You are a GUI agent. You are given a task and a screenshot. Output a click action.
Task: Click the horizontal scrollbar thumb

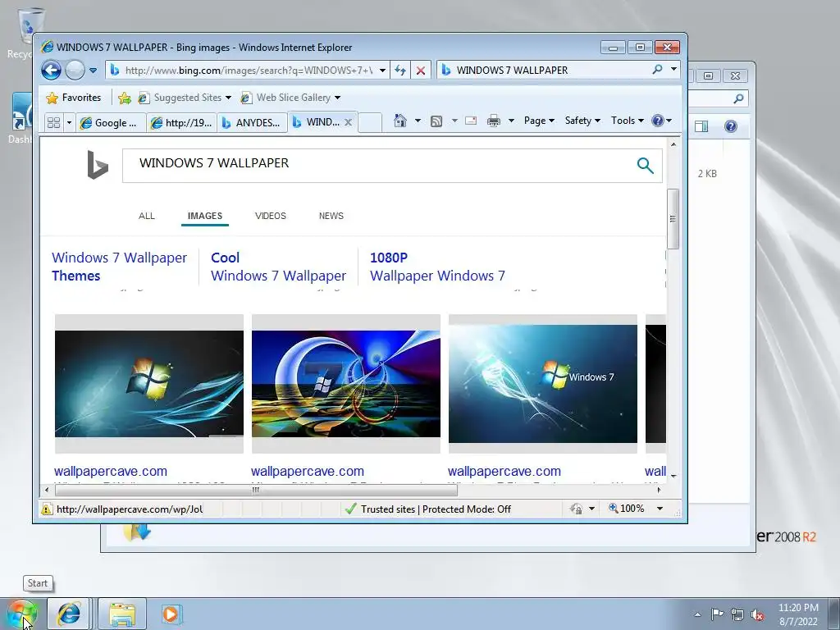pyautogui.click(x=256, y=490)
